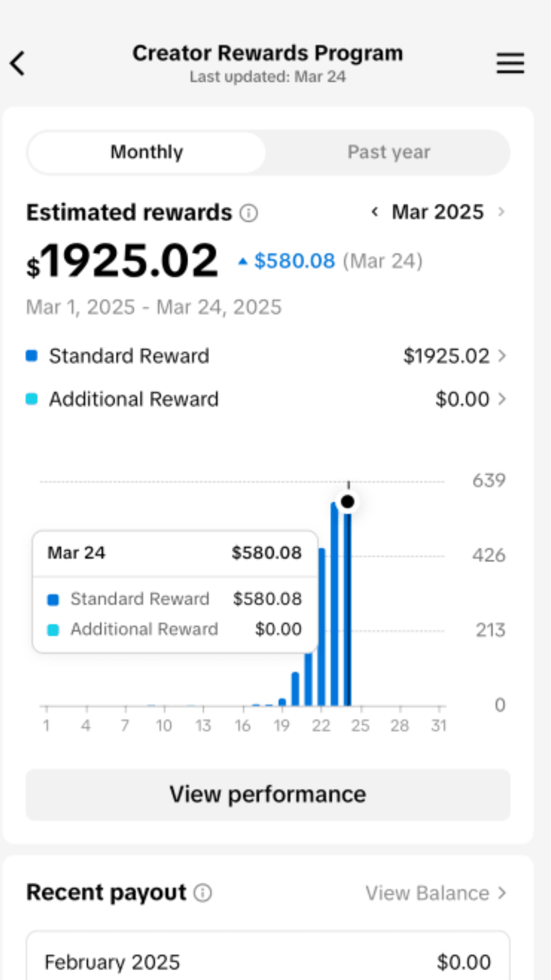Expand Additional Reward $0.00 details
551x980 pixels.
coord(470,399)
